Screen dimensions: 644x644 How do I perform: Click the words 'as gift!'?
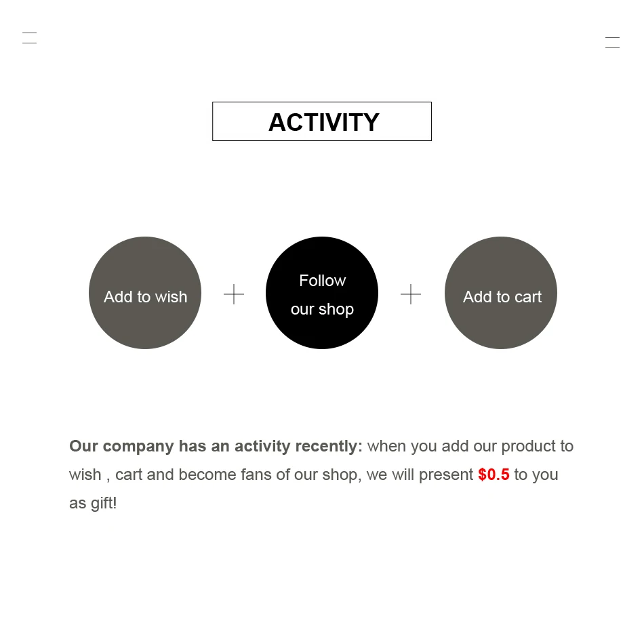coord(94,504)
